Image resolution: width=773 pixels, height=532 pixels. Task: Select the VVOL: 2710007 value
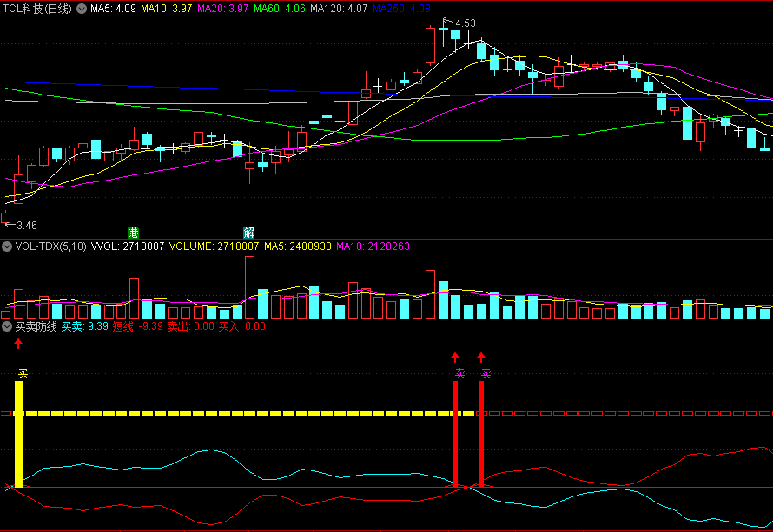(128, 246)
